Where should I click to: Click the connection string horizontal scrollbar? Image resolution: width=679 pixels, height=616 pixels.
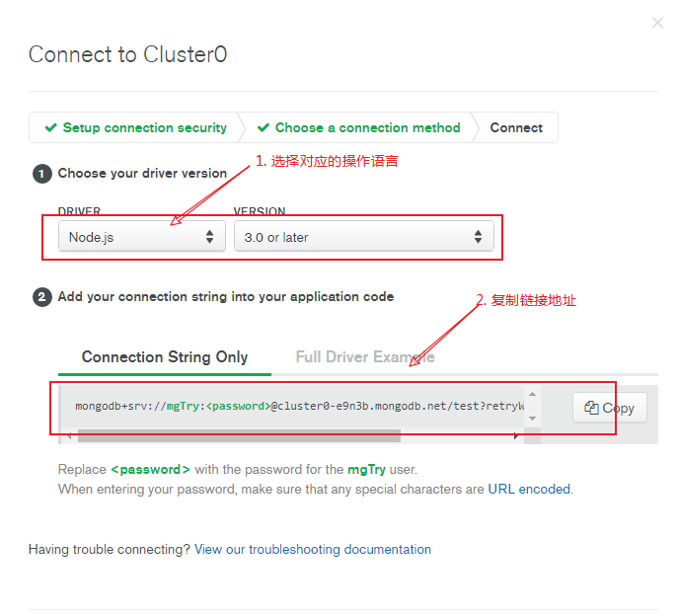coord(239,435)
